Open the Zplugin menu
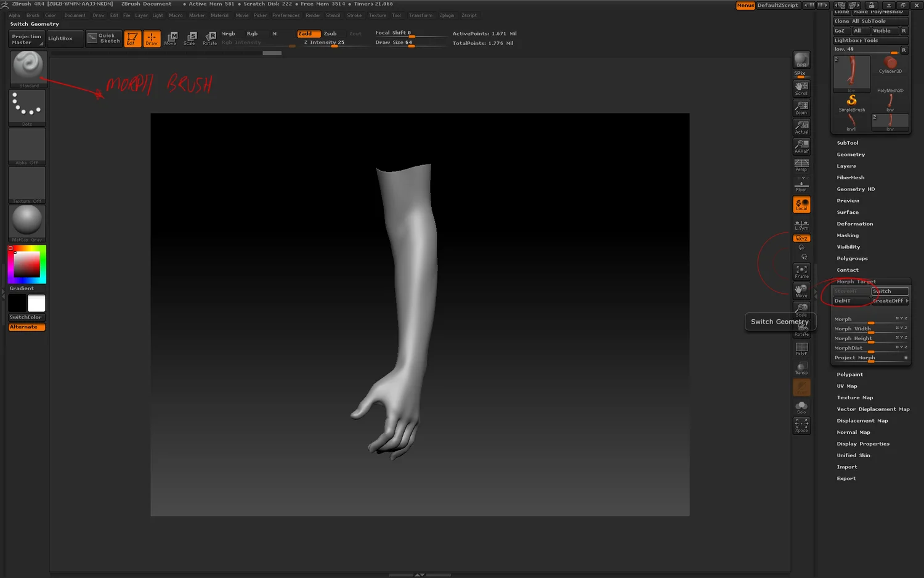 (447, 15)
